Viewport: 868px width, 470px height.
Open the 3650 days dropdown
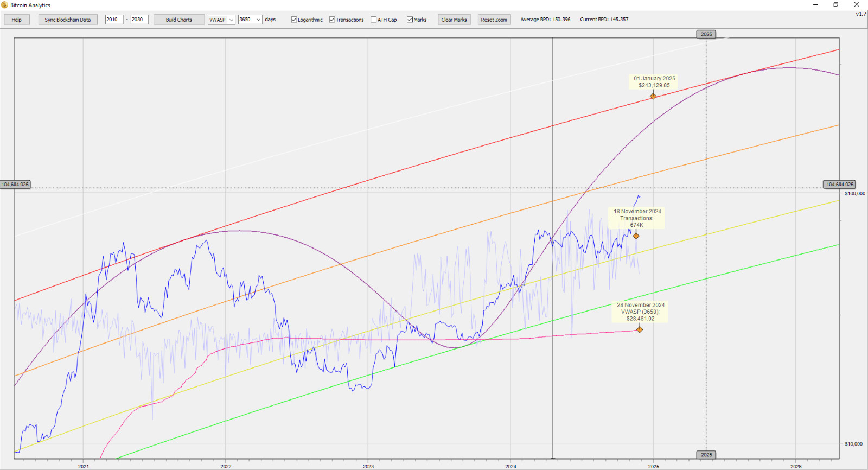click(251, 20)
